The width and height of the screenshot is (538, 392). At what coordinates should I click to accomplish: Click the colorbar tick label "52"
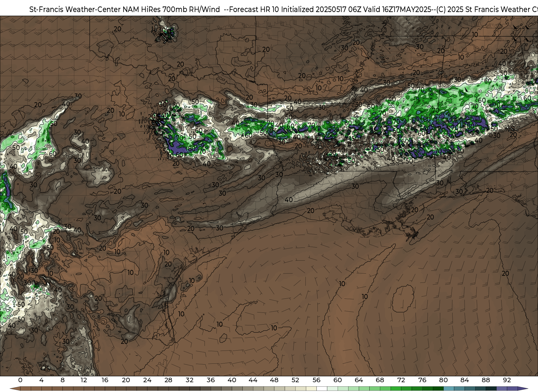point(295,380)
